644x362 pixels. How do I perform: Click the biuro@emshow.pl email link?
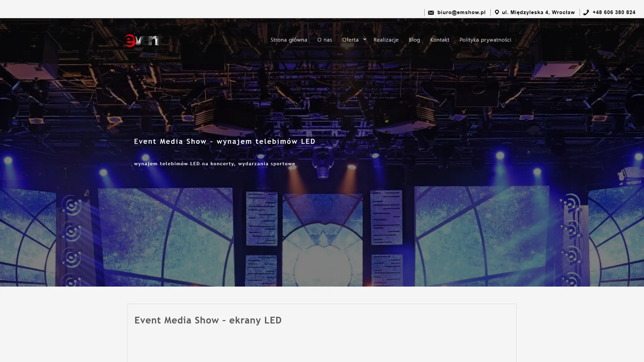[x=462, y=12]
